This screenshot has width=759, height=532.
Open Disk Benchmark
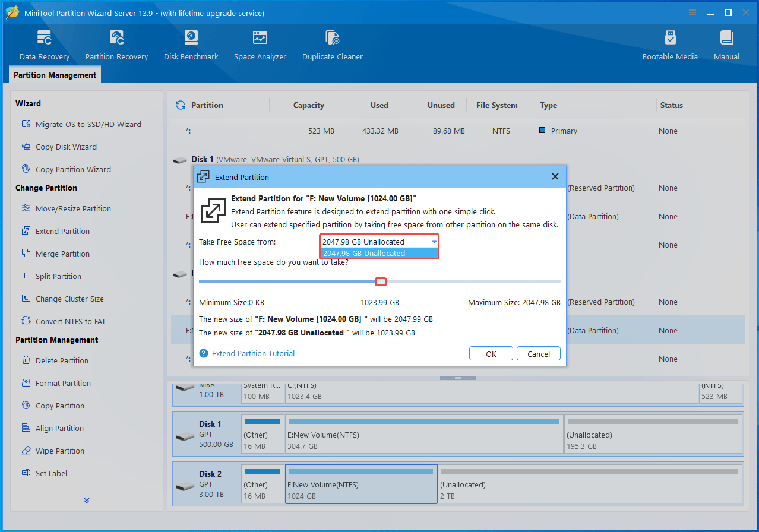click(x=191, y=46)
